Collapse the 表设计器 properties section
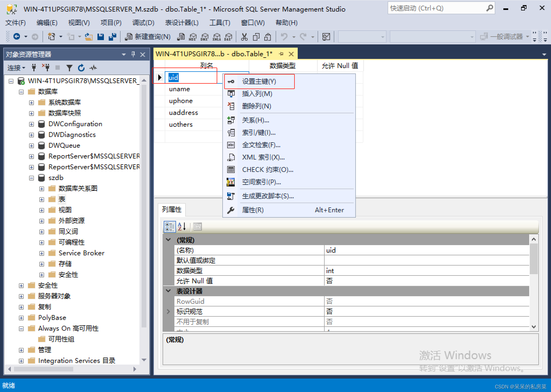 (169, 291)
